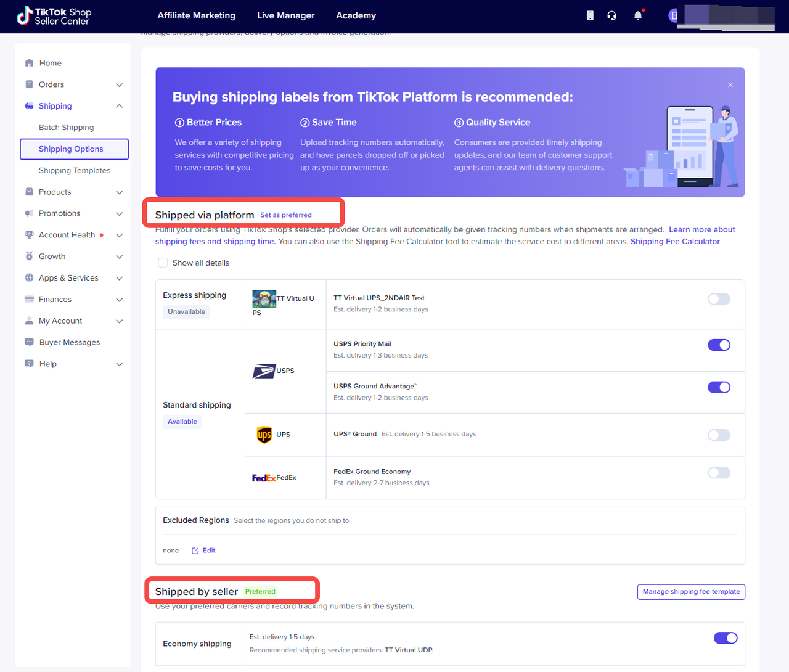Click the Available tag under Standard shipping
Image resolution: width=789 pixels, height=672 pixels.
click(x=182, y=422)
